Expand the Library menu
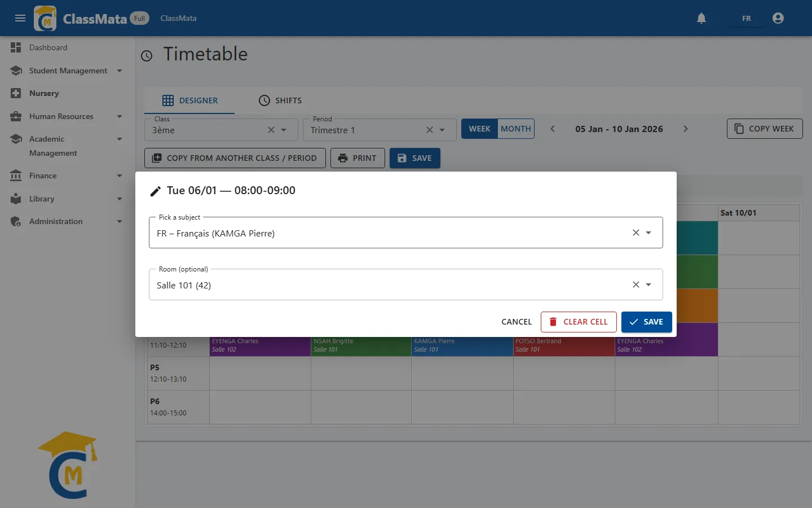 68,199
